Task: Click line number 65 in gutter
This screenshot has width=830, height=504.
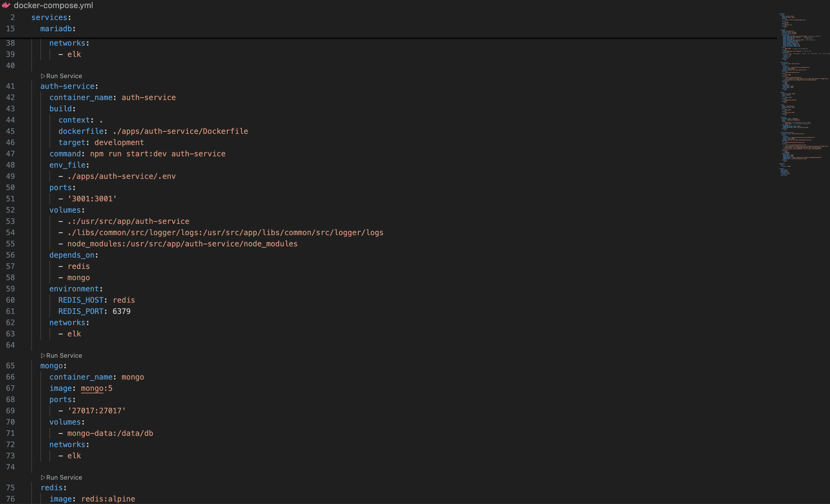Action: (x=10, y=365)
